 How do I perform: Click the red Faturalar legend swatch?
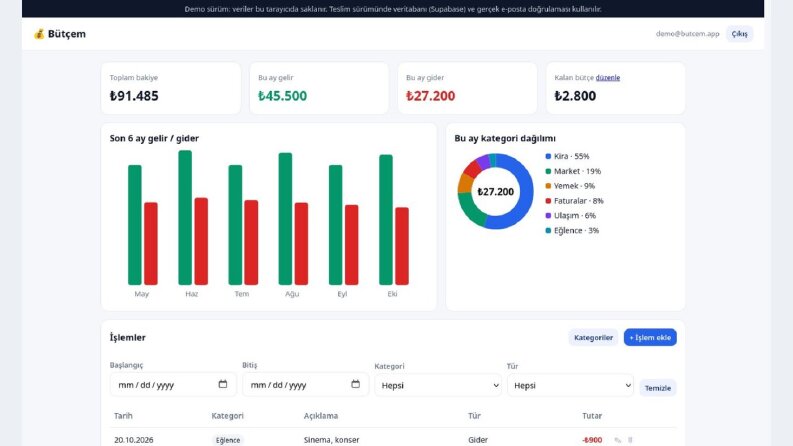click(x=548, y=201)
